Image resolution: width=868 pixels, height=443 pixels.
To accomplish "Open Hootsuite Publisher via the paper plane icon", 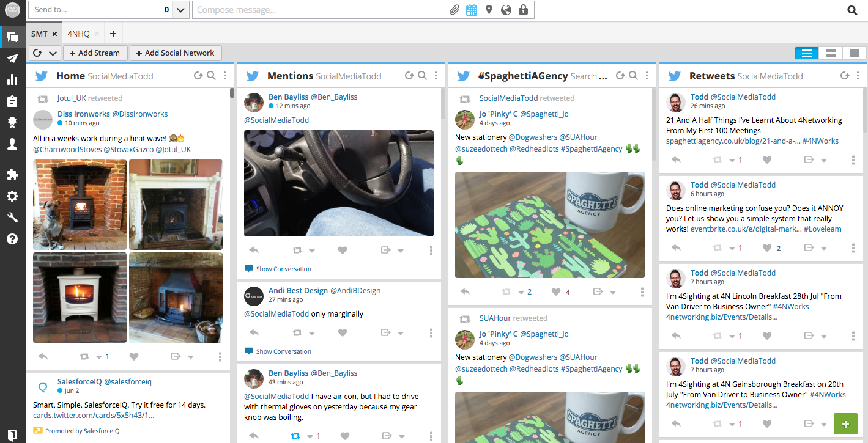I will [12, 57].
